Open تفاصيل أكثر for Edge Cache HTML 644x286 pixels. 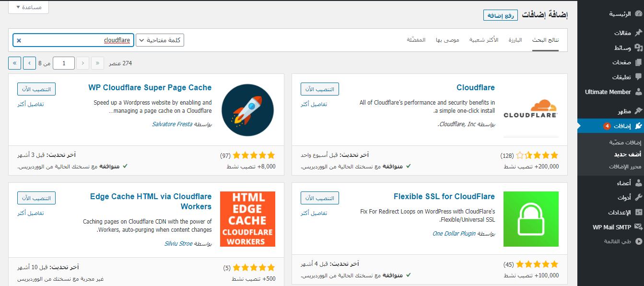coord(31,213)
